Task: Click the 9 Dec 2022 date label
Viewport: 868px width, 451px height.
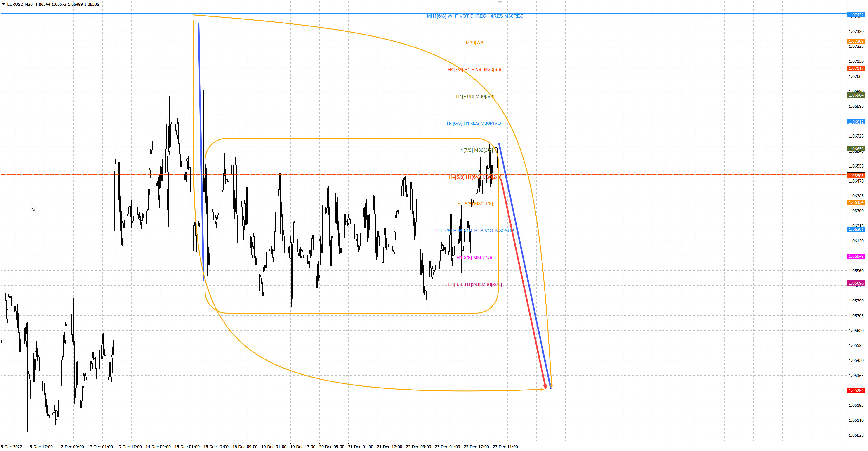Action: pos(12,447)
